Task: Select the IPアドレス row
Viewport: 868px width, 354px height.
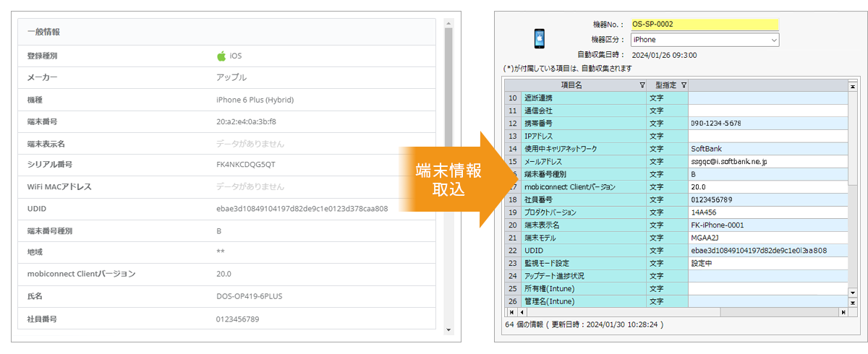Action: point(676,136)
